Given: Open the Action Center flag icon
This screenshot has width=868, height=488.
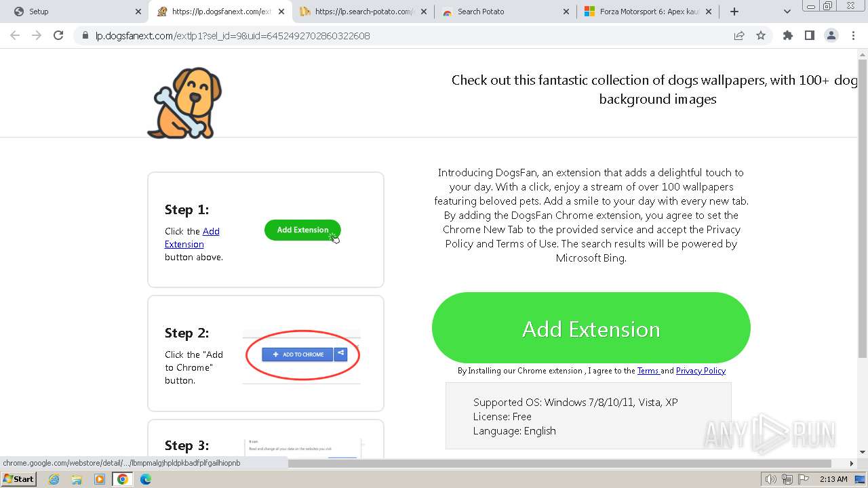Looking at the screenshot, I should click(x=804, y=479).
